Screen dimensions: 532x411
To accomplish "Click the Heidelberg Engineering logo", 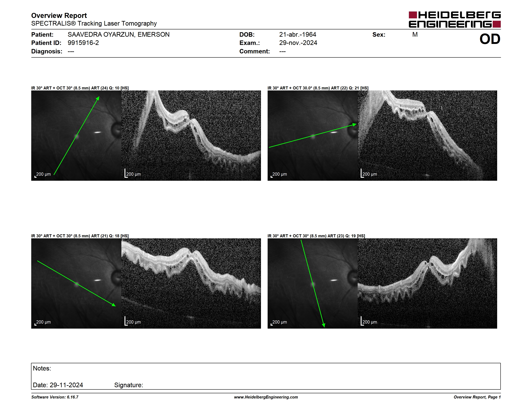I will tap(455, 20).
